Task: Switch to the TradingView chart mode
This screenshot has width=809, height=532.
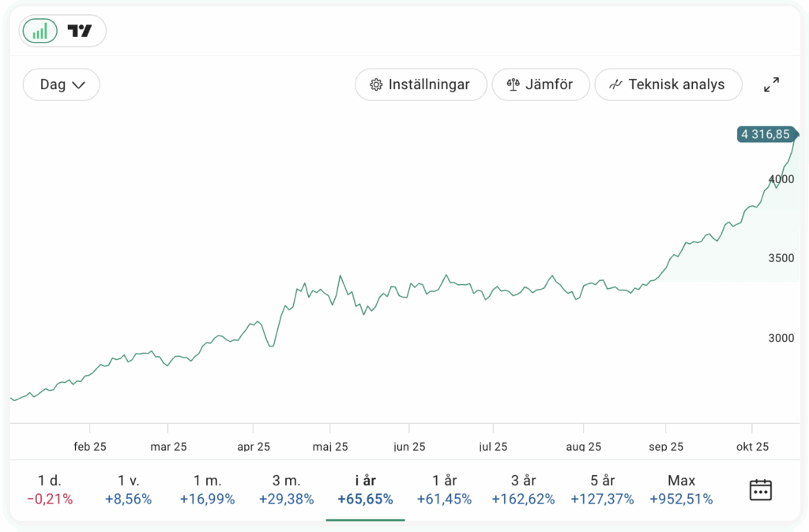Action: 80,31
